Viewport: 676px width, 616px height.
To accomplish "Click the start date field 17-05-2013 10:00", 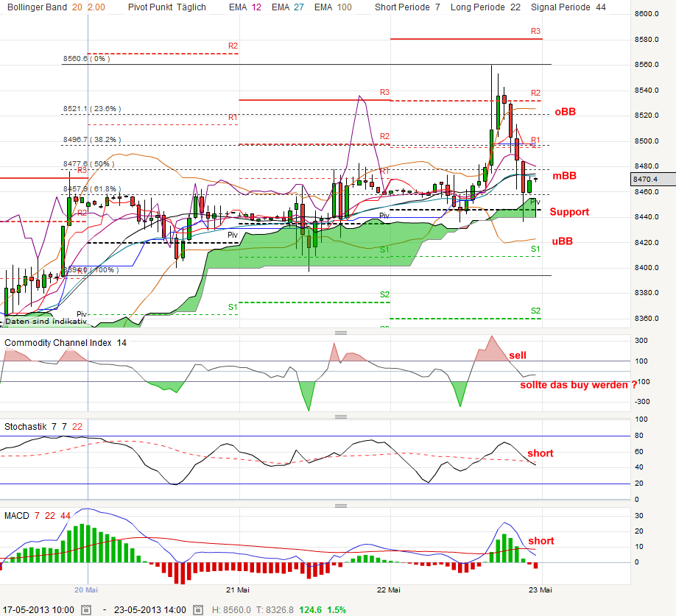I will (x=38, y=610).
